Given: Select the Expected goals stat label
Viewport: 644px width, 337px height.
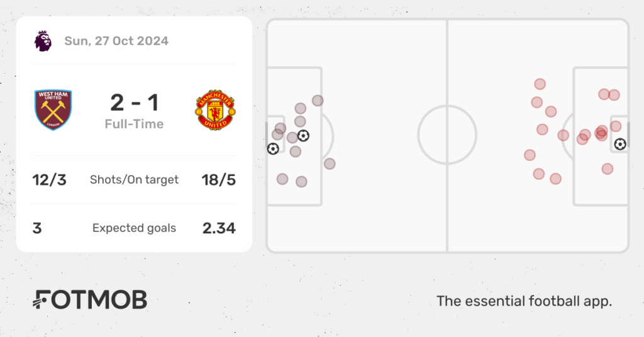Looking at the screenshot, I should tap(135, 228).
